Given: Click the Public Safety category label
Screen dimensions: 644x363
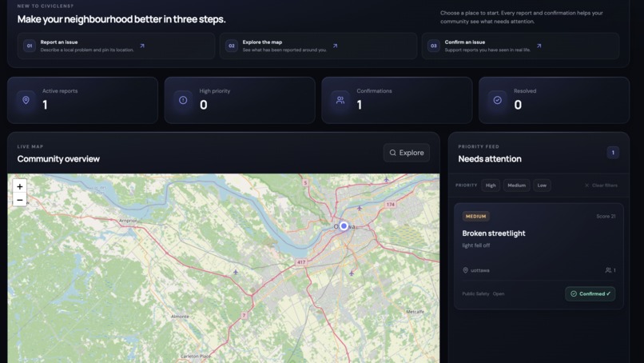Looking at the screenshot, I should [x=475, y=293].
